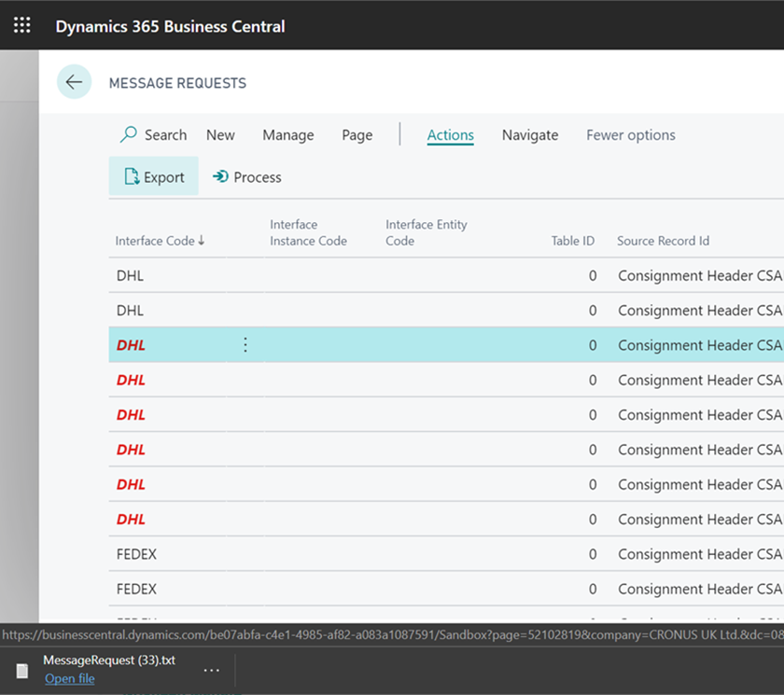This screenshot has height=695, width=784.
Task: Click the vertical ellipsis on the highlighted DHL row
Action: 245,344
